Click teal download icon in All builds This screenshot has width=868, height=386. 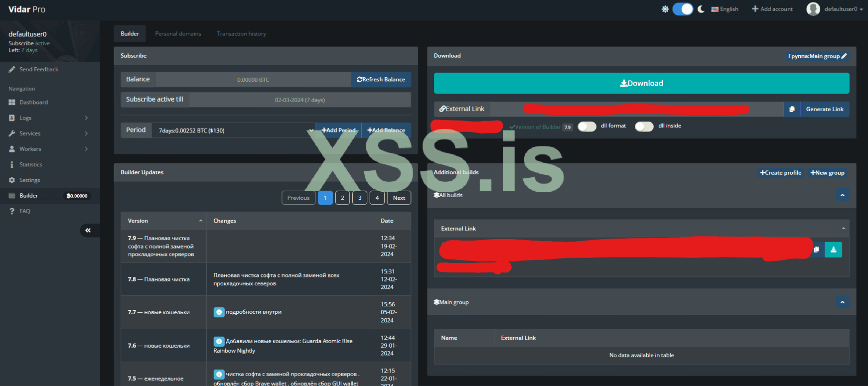click(834, 250)
